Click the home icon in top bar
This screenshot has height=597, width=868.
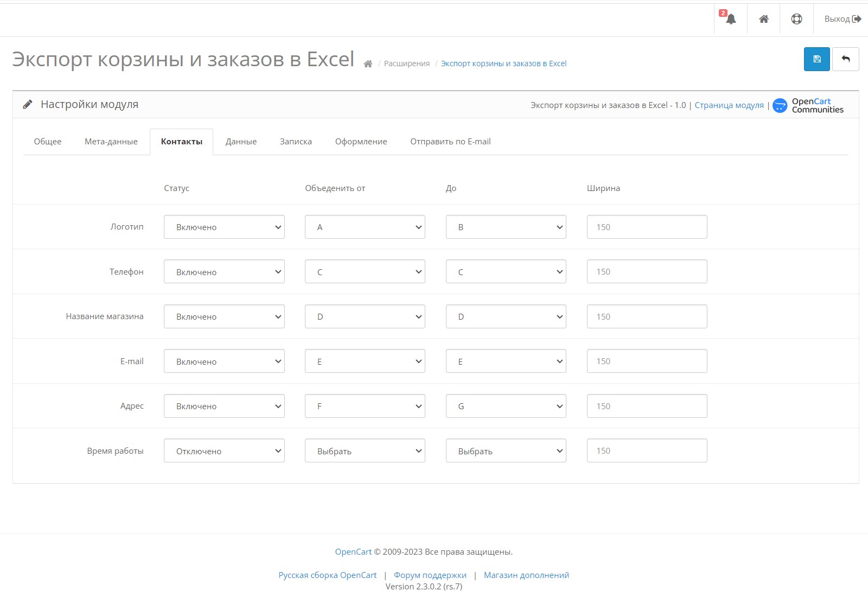tap(764, 19)
